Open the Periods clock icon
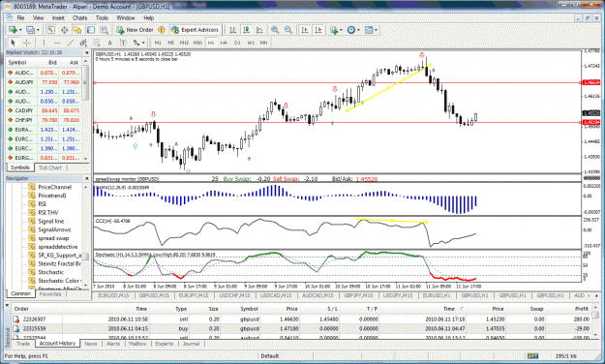The image size is (605, 364). click(350, 30)
